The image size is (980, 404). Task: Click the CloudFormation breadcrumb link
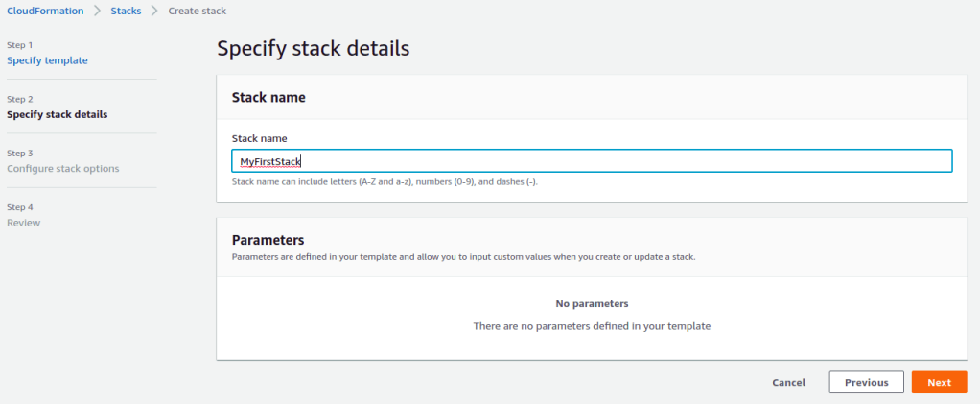pos(45,11)
